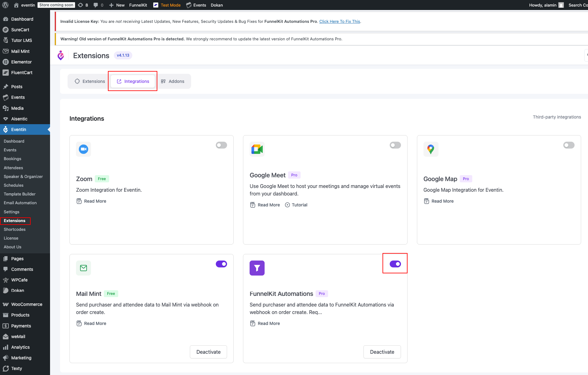
Task: Click the Test Mode indicator
Action: point(167,5)
